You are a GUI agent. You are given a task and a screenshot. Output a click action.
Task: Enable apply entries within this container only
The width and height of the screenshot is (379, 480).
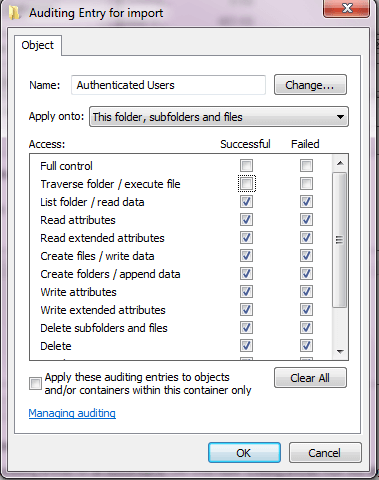coord(35,383)
